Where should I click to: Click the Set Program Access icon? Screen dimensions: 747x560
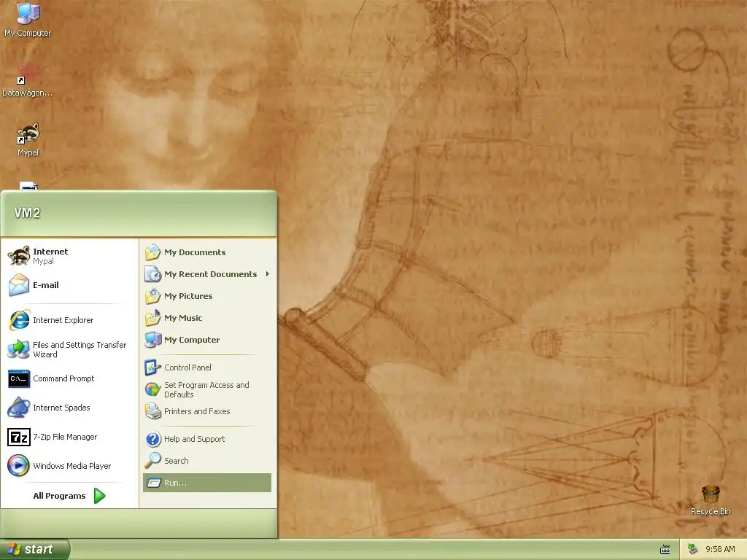pyautogui.click(x=153, y=389)
